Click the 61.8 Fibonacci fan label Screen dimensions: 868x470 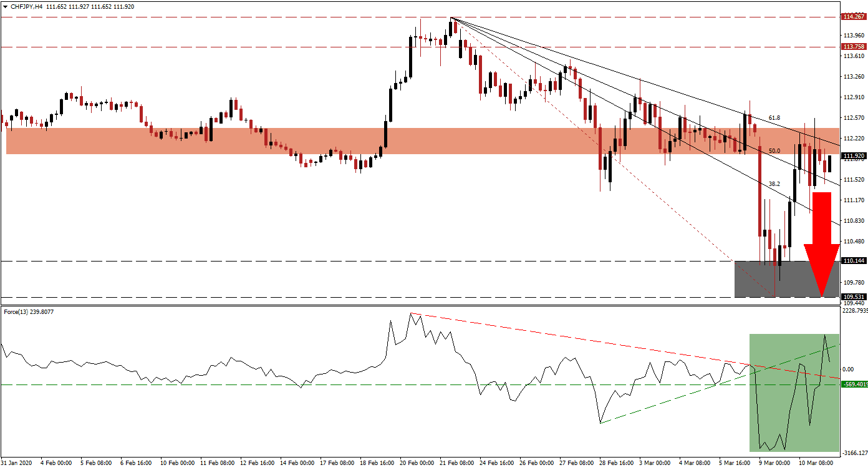coord(774,117)
